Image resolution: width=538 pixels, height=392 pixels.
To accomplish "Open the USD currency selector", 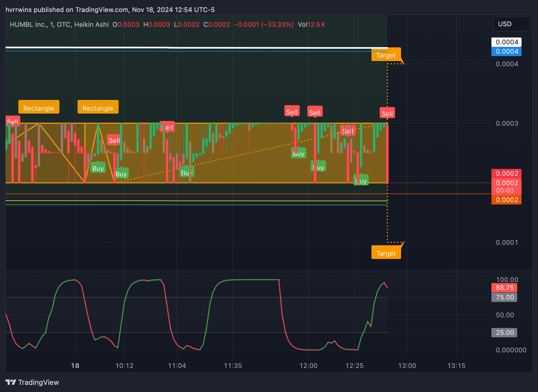I will (x=511, y=24).
